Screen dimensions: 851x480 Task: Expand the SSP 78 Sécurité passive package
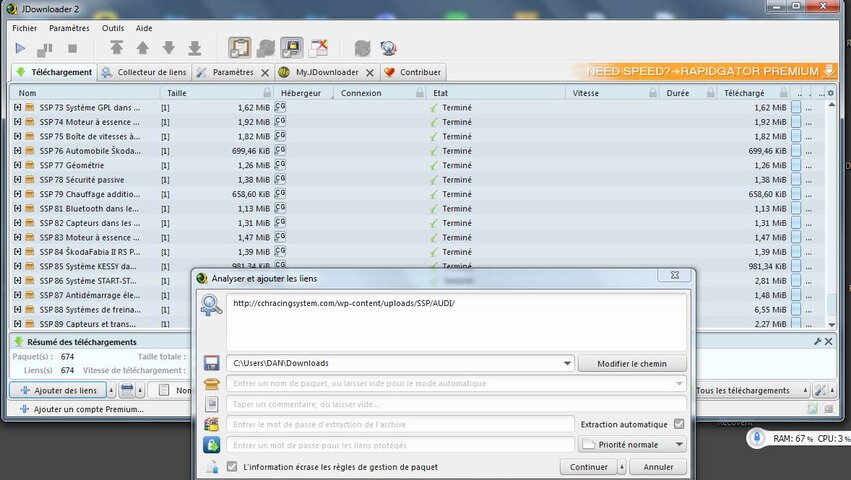coord(17,179)
